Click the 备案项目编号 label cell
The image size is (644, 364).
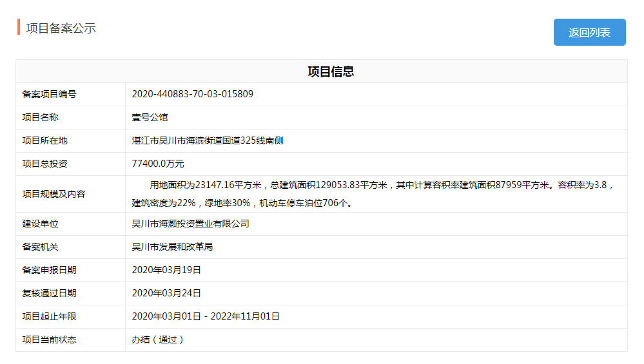[x=71, y=95]
